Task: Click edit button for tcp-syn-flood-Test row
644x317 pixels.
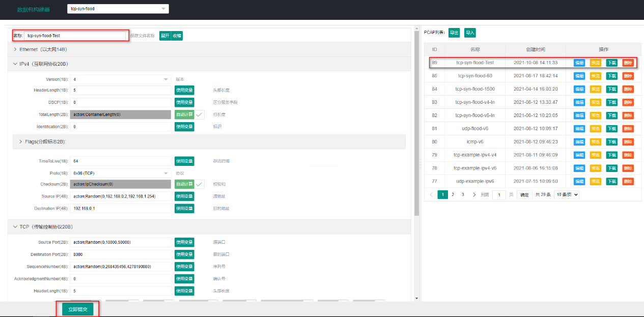Action: [x=579, y=63]
